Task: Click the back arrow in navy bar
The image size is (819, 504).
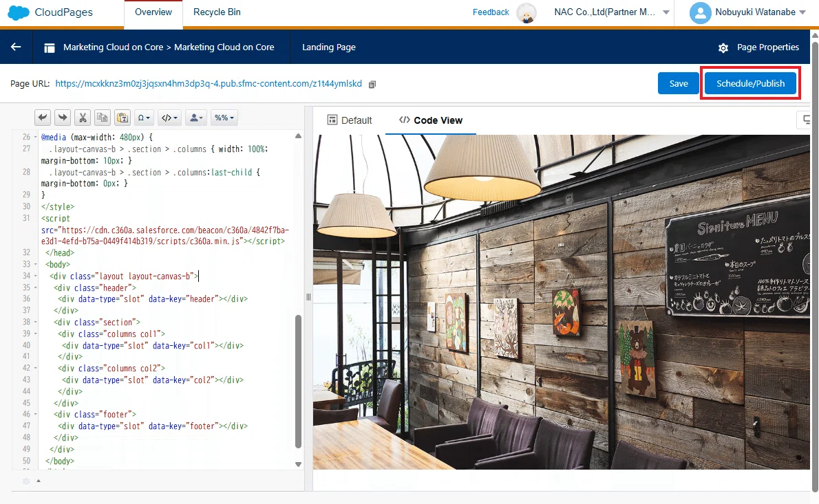Action: click(17, 47)
